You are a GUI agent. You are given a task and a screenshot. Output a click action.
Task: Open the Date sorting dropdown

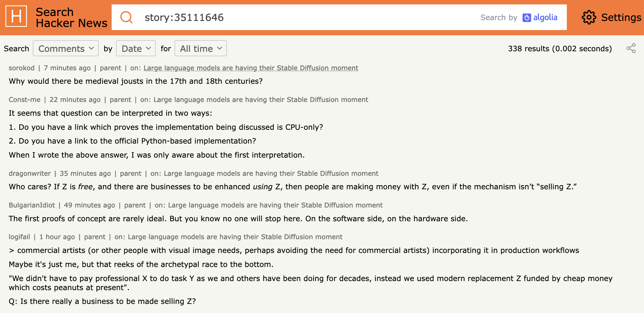[136, 48]
